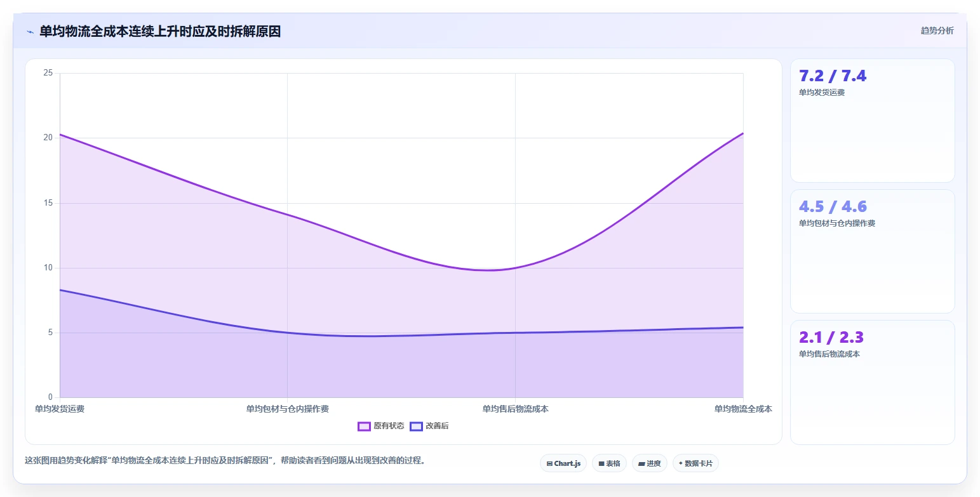Click the 表格 tag icon

coord(601,464)
